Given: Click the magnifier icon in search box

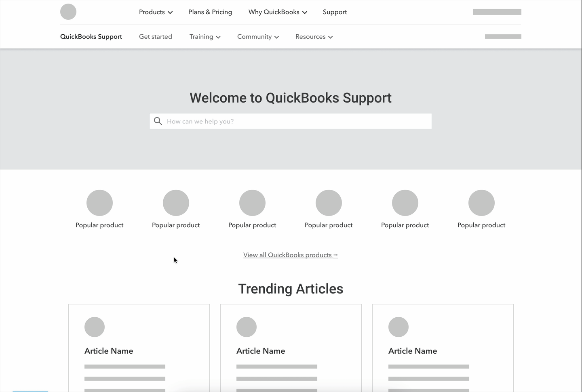Looking at the screenshot, I should pos(158,121).
